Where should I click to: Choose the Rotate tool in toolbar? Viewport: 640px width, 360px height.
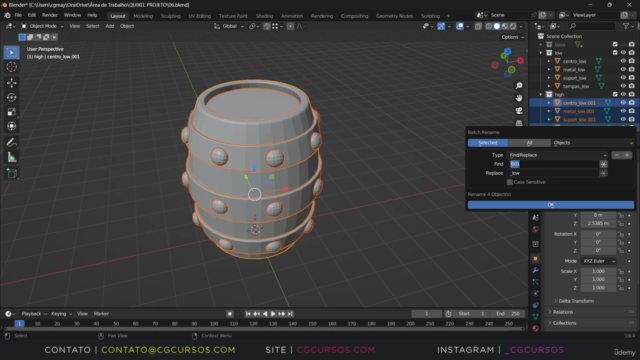pyautogui.click(x=11, y=97)
